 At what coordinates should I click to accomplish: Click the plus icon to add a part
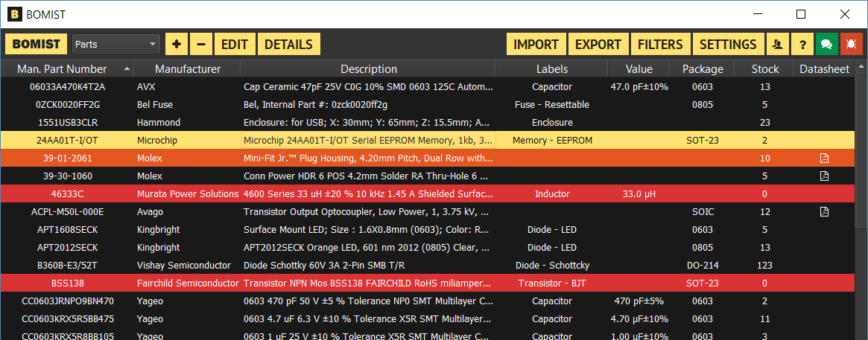tap(177, 44)
